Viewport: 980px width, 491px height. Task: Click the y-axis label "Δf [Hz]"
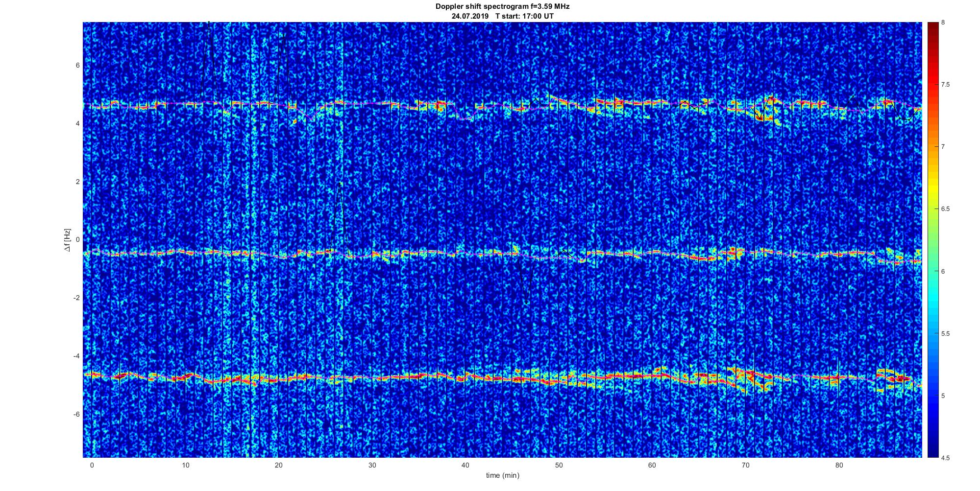[x=67, y=240]
